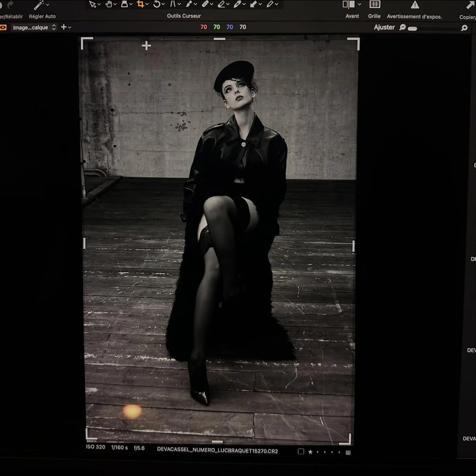476x476 pixels.
Task: Toggle the color tag checkbox below image
Action: coord(301,451)
